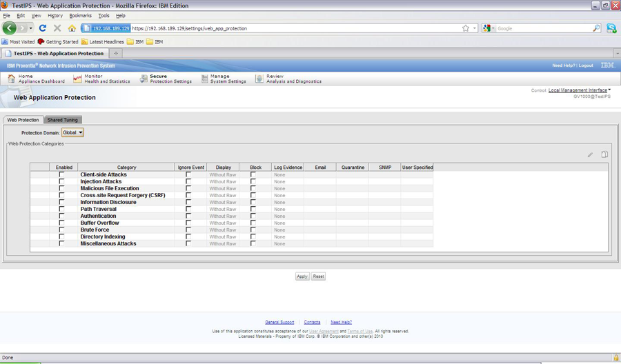Click the Google search engine icon
The width and height of the screenshot is (621, 364).
(486, 28)
